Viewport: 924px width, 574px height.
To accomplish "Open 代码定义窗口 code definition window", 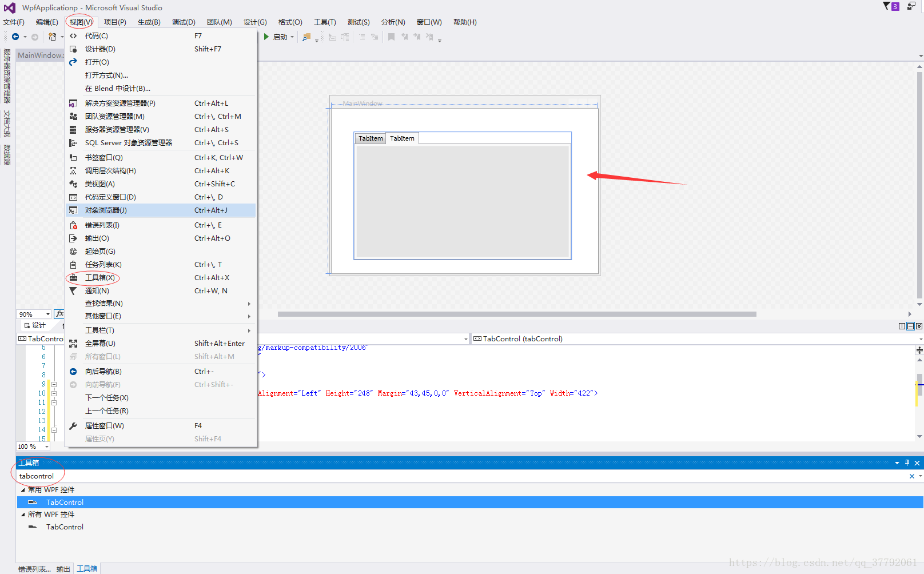I will point(161,197).
